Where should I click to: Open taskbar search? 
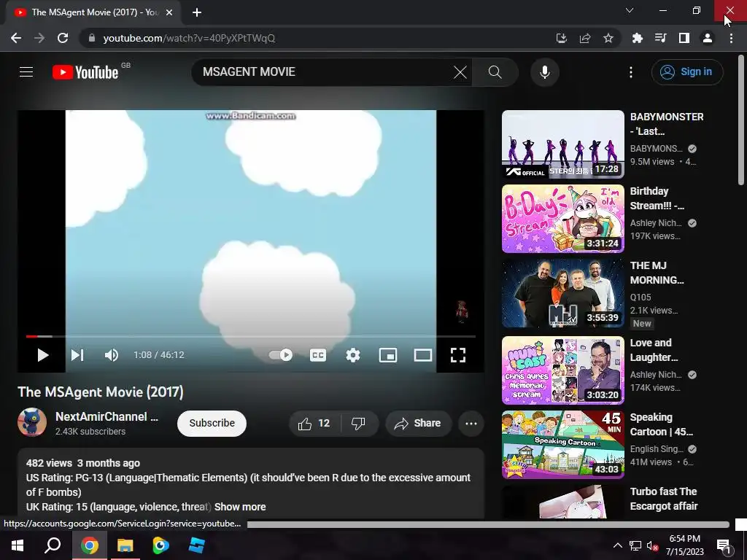pyautogui.click(x=53, y=545)
